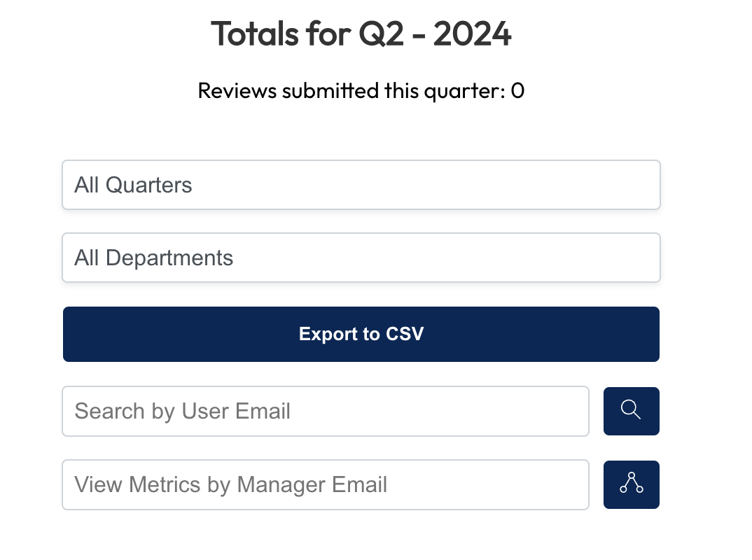Download review totals as CSV
The image size is (752, 560).
point(361,334)
